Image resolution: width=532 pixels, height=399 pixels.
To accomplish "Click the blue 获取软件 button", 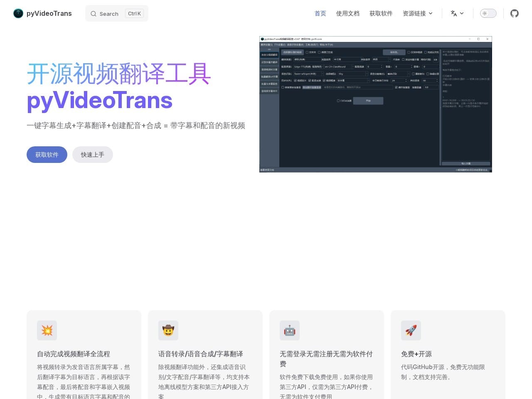I will [x=47, y=154].
